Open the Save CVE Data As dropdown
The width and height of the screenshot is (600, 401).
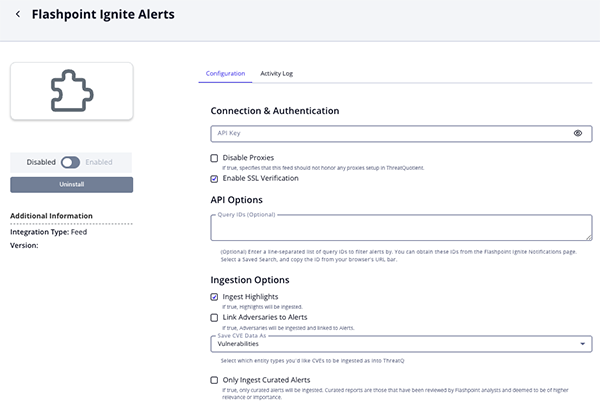pos(401,344)
